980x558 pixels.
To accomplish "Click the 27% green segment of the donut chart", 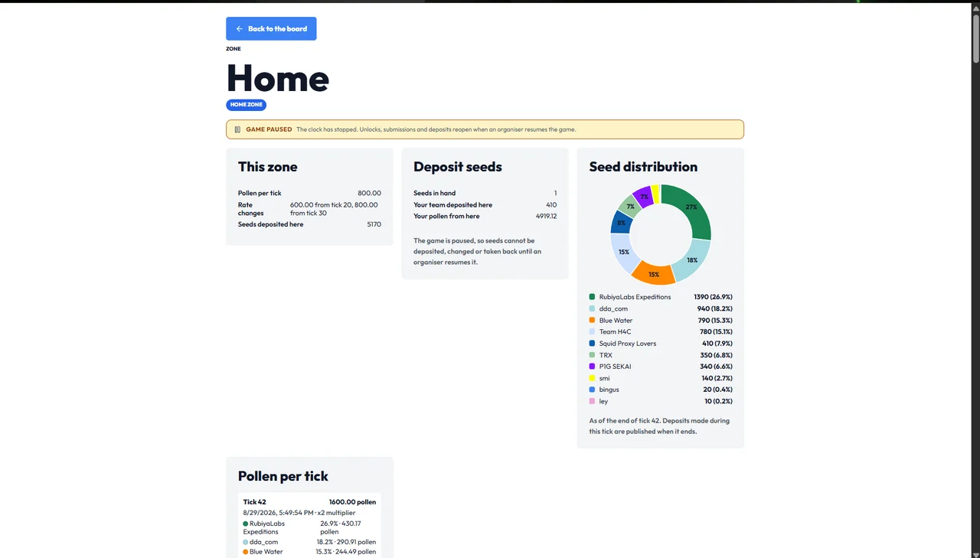I will (x=691, y=207).
